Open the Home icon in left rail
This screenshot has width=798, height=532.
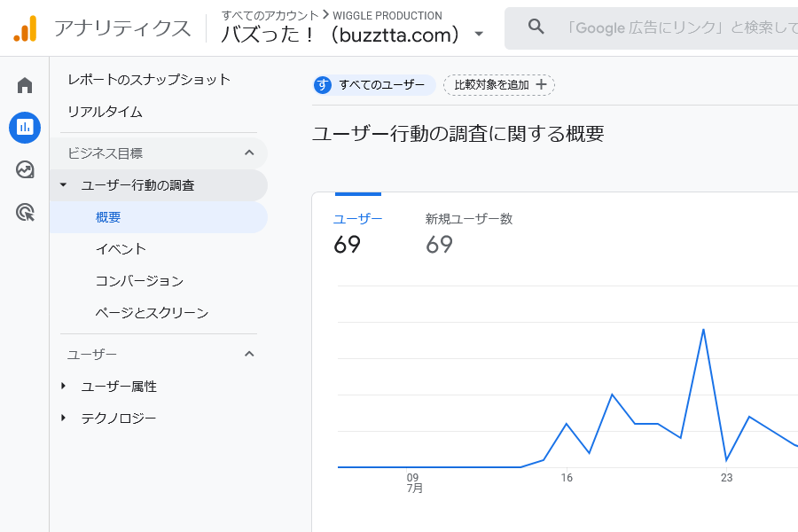pos(25,85)
